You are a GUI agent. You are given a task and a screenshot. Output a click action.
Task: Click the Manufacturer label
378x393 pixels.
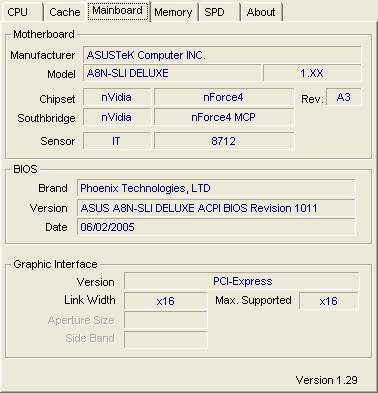[x=43, y=55]
